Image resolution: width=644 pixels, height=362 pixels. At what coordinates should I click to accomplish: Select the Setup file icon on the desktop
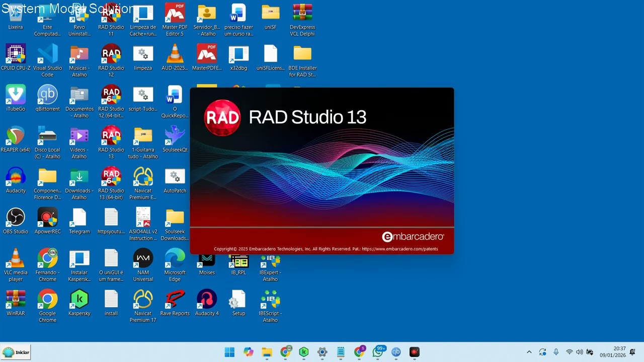pos(238,303)
